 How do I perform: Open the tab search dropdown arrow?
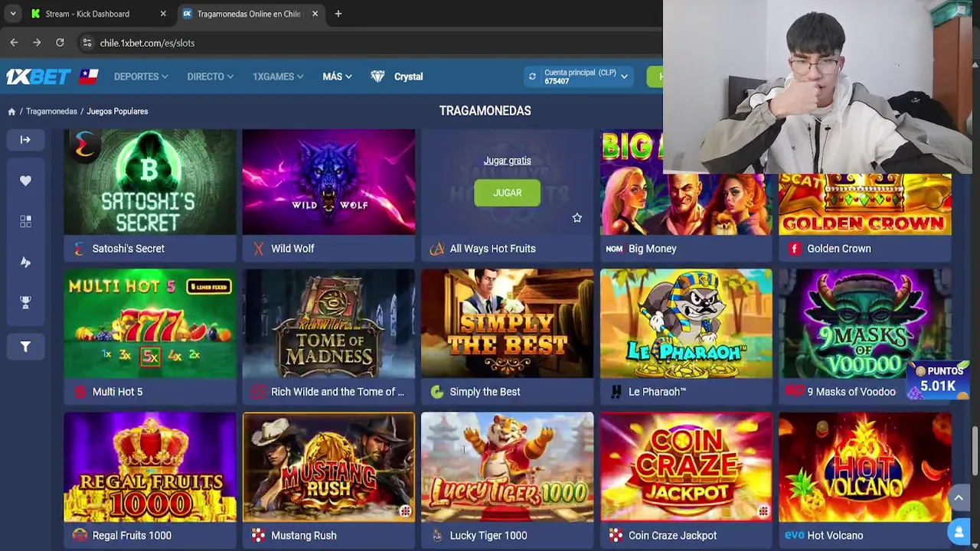12,14
